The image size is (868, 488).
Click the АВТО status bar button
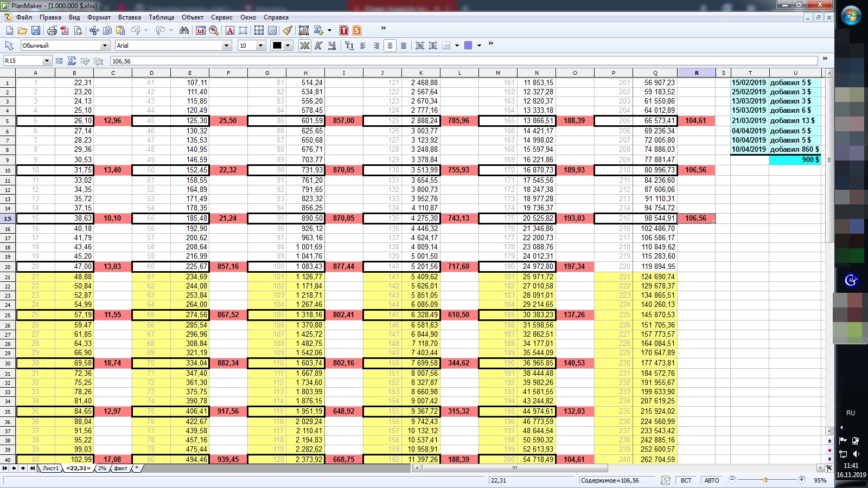pyautogui.click(x=711, y=480)
